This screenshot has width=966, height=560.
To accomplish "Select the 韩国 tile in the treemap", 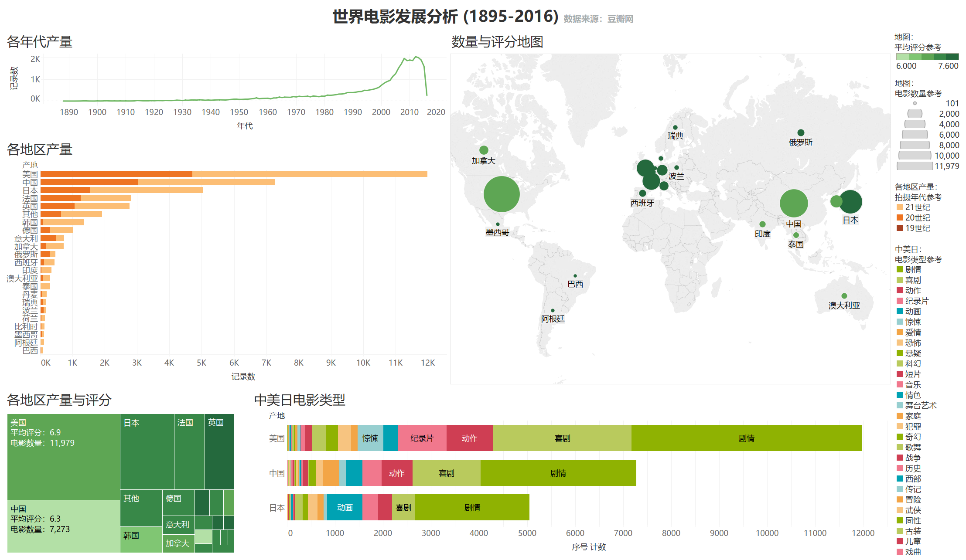I will pyautogui.click(x=141, y=540).
